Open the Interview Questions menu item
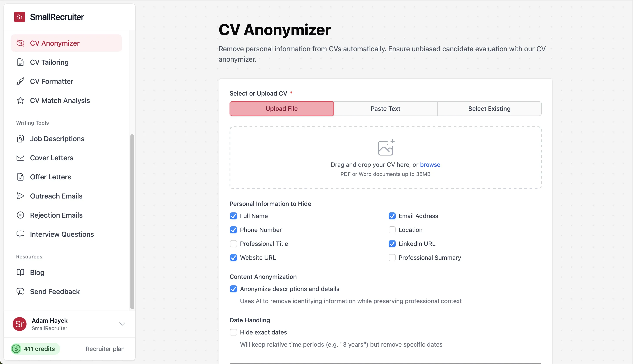This screenshot has width=633, height=364. (62, 234)
